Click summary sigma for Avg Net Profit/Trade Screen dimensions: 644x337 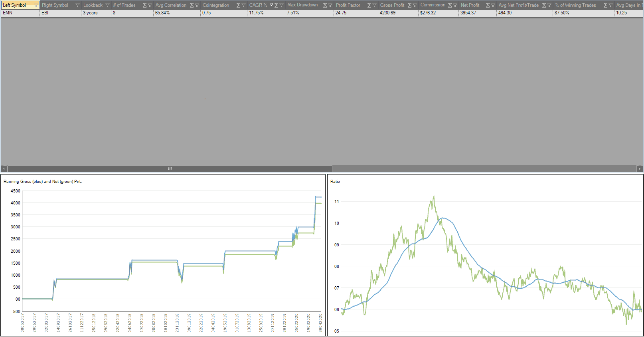click(544, 5)
